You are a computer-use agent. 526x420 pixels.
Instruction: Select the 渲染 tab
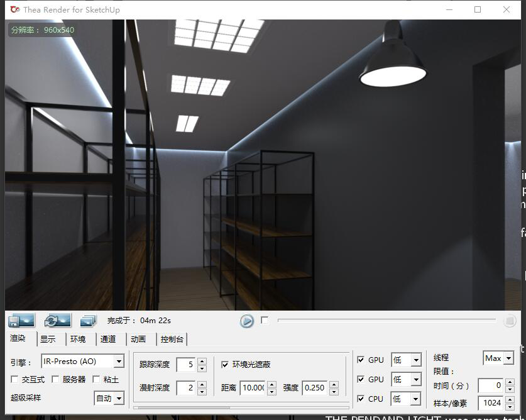click(18, 338)
